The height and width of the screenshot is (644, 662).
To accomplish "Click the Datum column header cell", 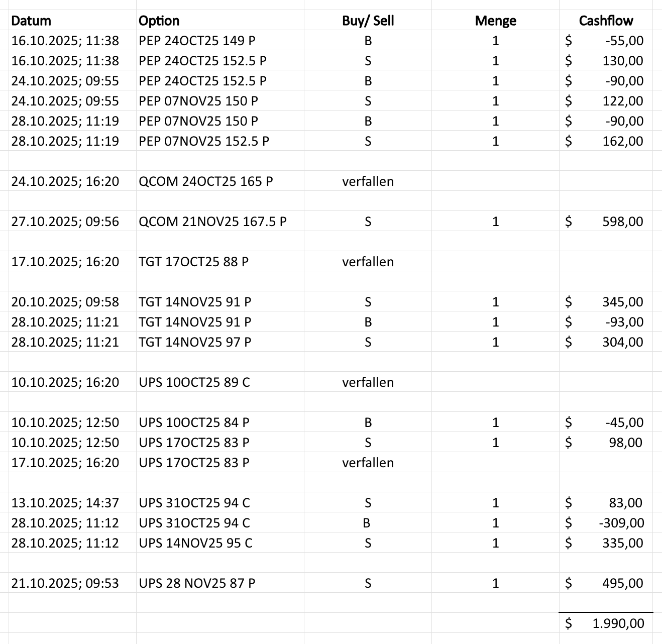I will [x=31, y=21].
